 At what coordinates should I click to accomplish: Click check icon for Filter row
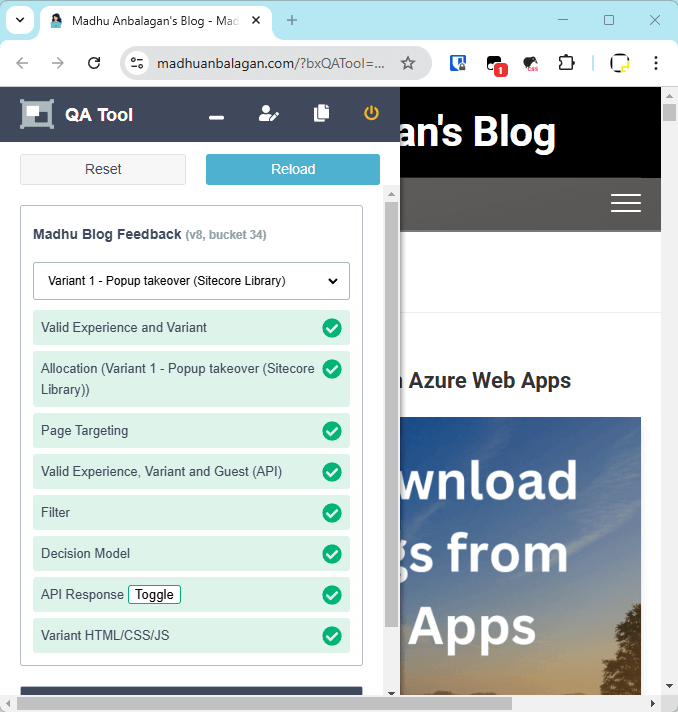(x=332, y=513)
